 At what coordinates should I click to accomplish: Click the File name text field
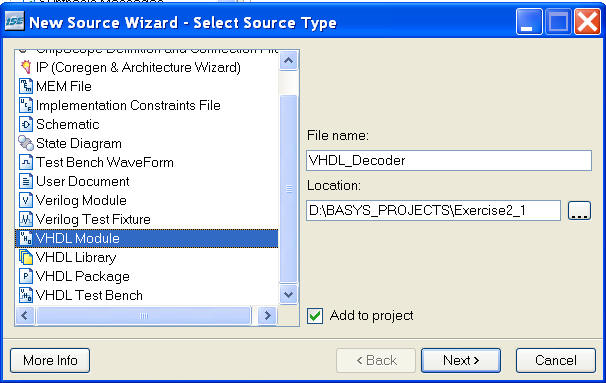449,160
